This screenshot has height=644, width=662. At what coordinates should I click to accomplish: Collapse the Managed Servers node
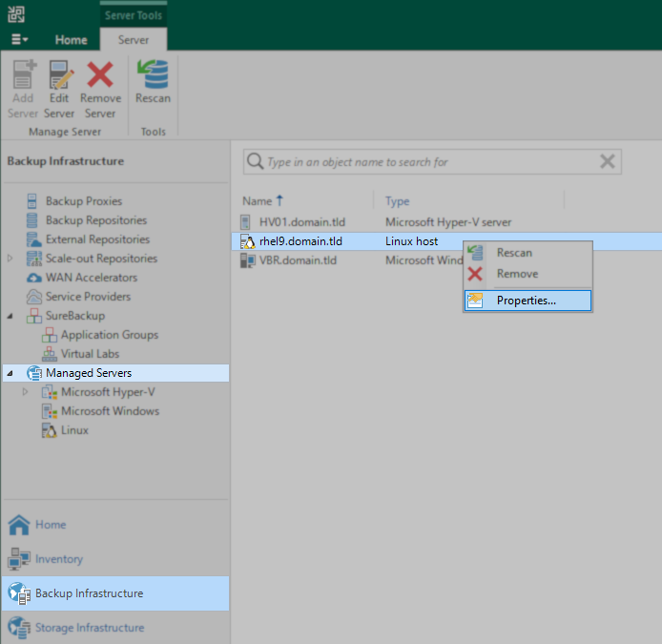click(10, 373)
